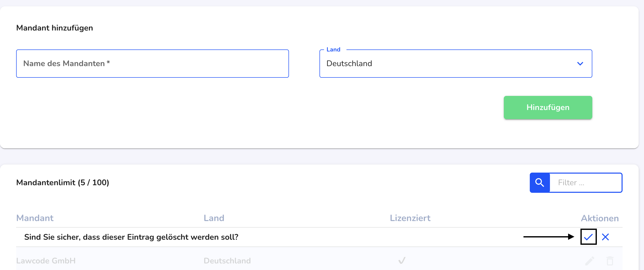Open the Land dropdown chevron
The width and height of the screenshot is (644, 270).
[x=580, y=64]
